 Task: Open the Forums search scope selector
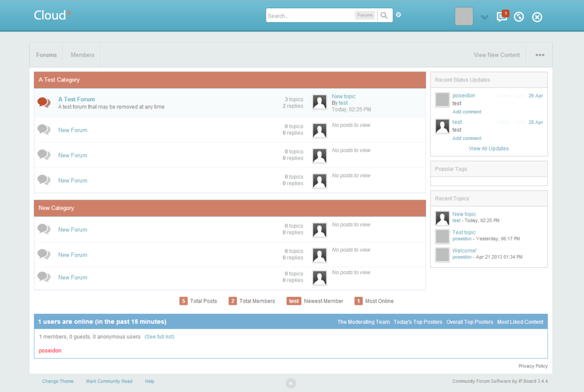pos(365,15)
